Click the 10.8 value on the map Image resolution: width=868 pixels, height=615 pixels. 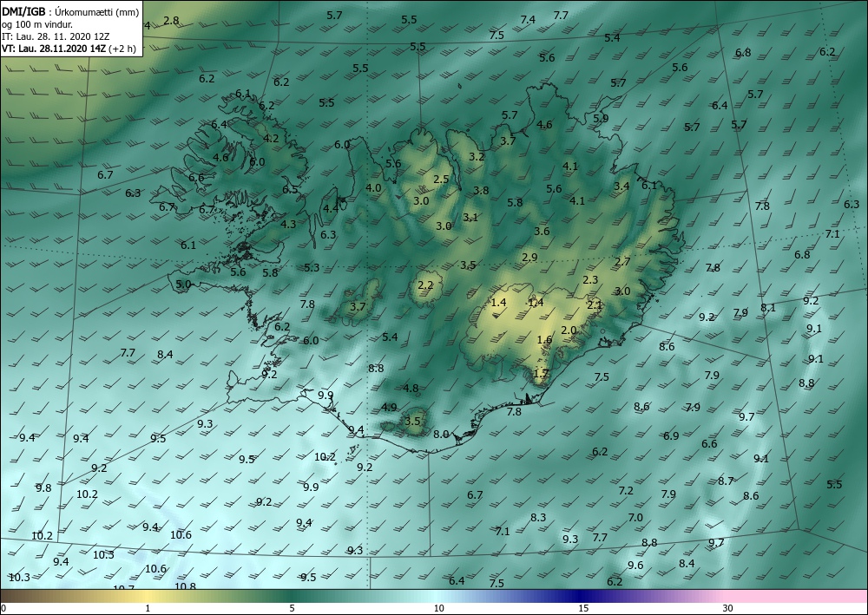pyautogui.click(x=185, y=586)
